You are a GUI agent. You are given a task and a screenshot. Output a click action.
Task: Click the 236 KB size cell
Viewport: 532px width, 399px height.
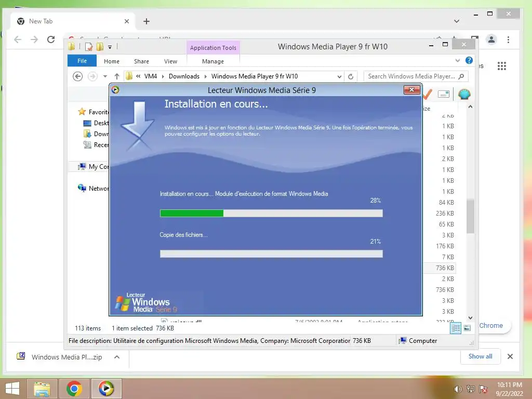pos(445,214)
